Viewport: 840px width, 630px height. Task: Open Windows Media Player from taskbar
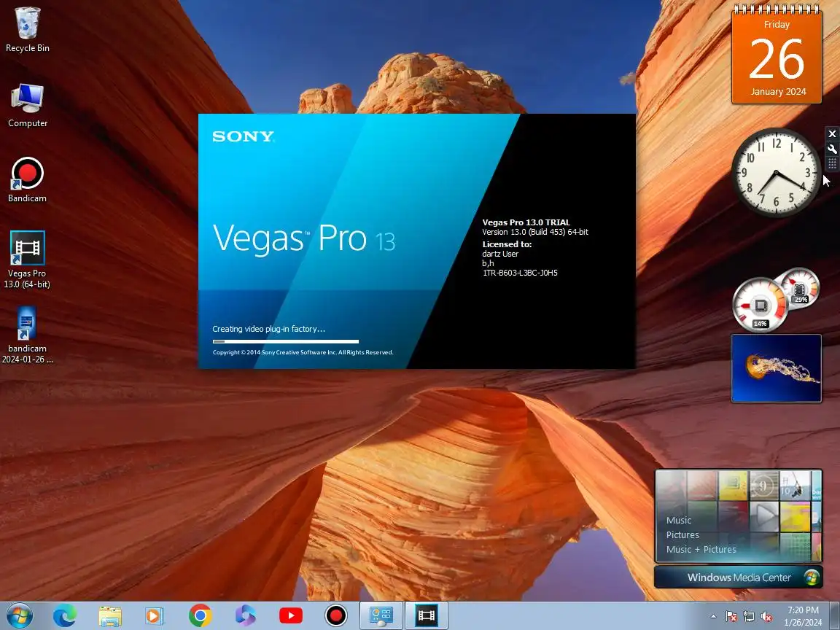155,616
